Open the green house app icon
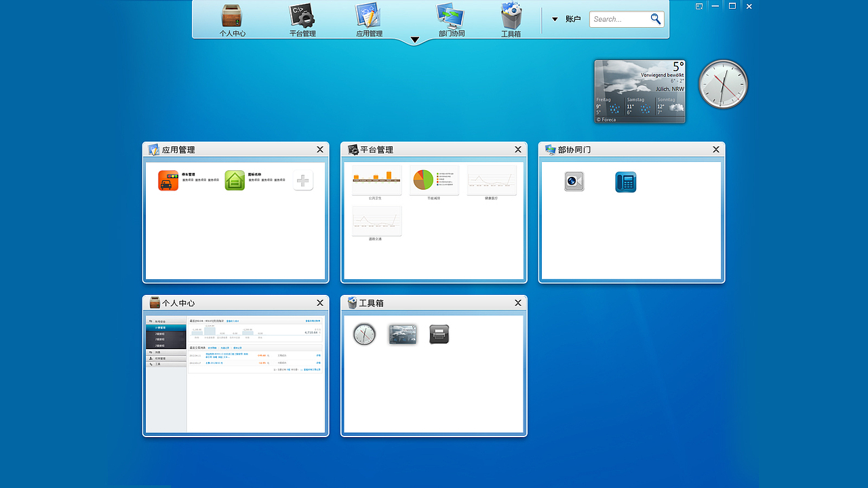 [235, 180]
